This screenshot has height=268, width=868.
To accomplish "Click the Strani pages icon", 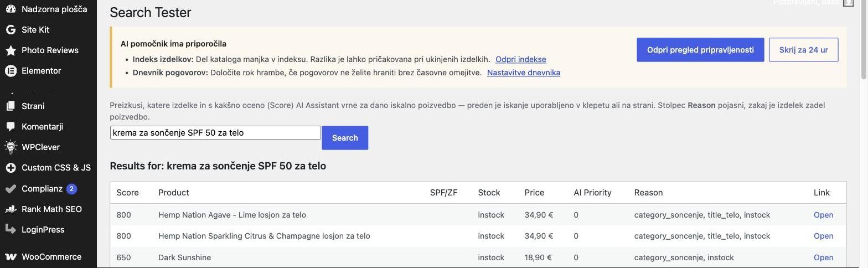I will pyautogui.click(x=11, y=106).
